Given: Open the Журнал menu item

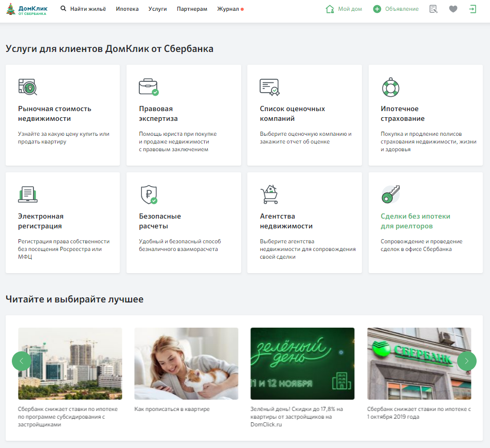Looking at the screenshot, I should click(228, 9).
